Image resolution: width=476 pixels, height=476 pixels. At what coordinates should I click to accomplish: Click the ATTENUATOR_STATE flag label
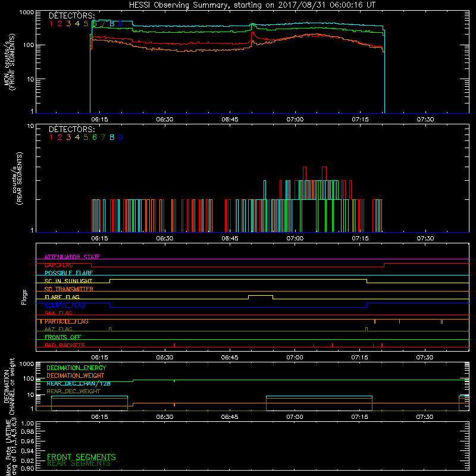[x=72, y=257]
